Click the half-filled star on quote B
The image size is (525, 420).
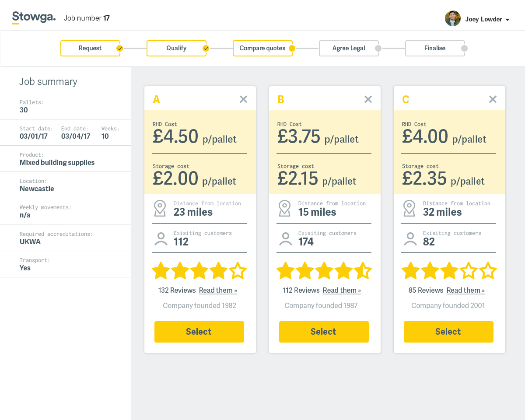(363, 271)
